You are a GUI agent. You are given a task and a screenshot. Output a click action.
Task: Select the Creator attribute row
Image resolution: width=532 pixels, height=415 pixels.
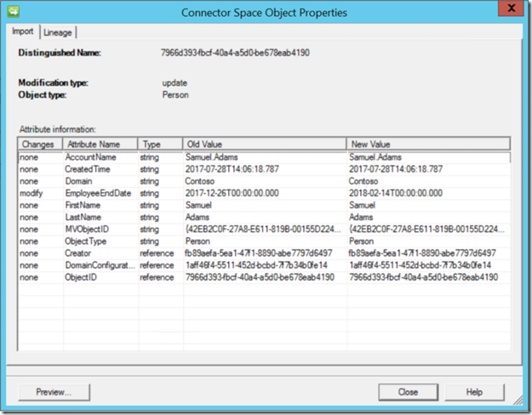point(265,253)
